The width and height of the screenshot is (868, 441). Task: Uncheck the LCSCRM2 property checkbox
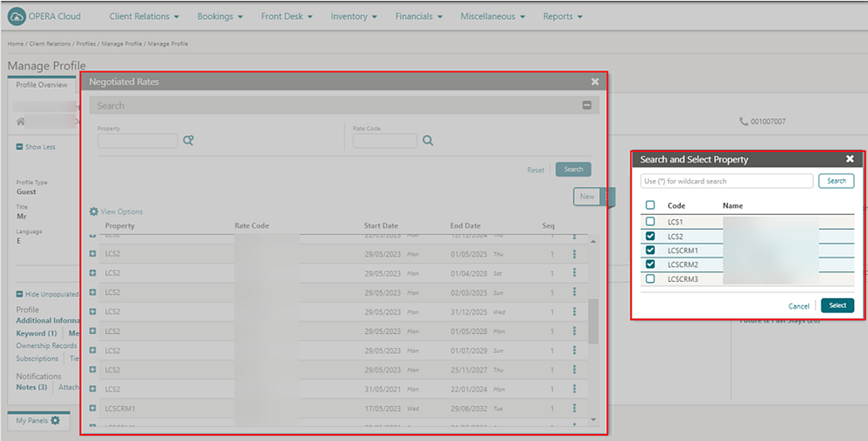[x=651, y=264]
